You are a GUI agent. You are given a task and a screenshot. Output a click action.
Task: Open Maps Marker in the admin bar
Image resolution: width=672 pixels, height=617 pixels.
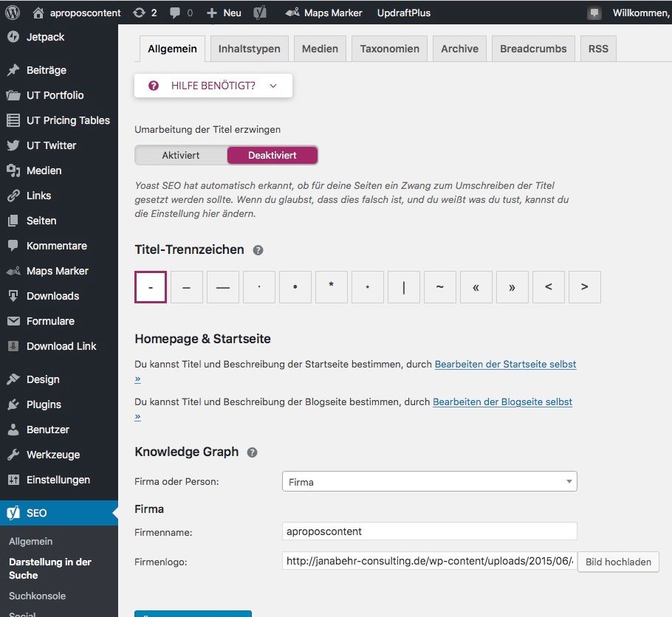tap(323, 13)
